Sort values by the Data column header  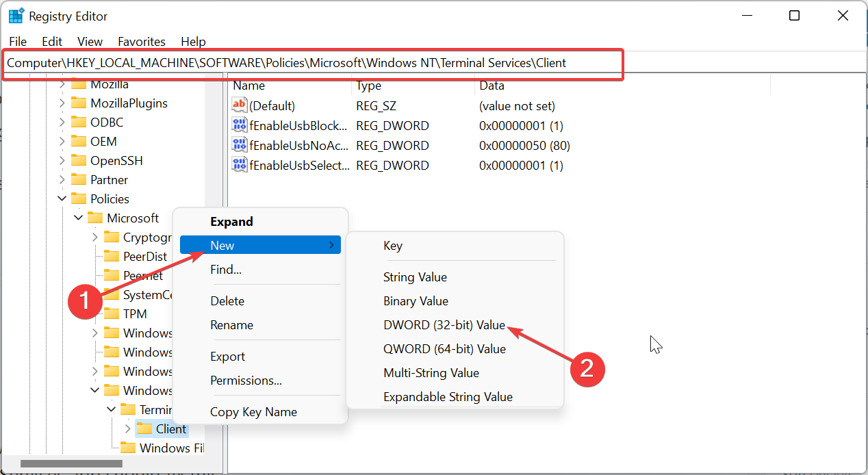[x=623, y=86]
